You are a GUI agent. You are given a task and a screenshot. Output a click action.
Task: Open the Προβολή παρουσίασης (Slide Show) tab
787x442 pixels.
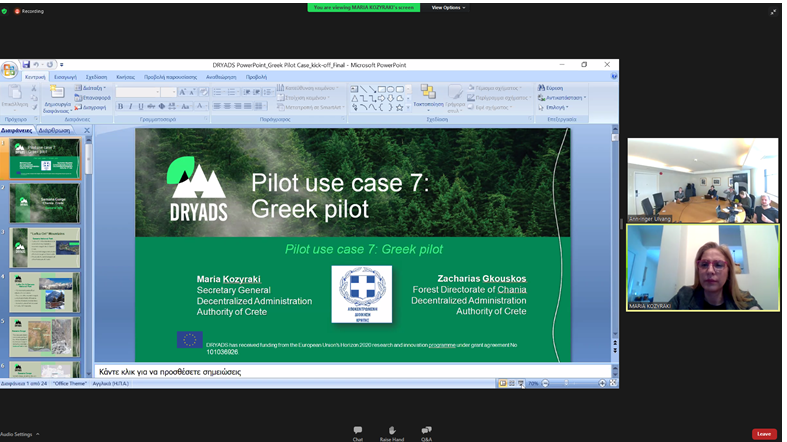click(170, 77)
